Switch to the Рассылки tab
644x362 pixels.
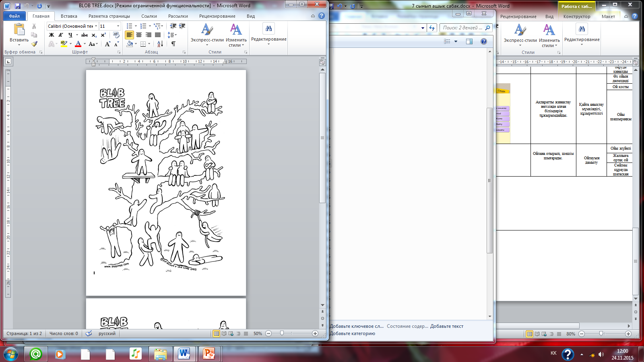click(178, 16)
